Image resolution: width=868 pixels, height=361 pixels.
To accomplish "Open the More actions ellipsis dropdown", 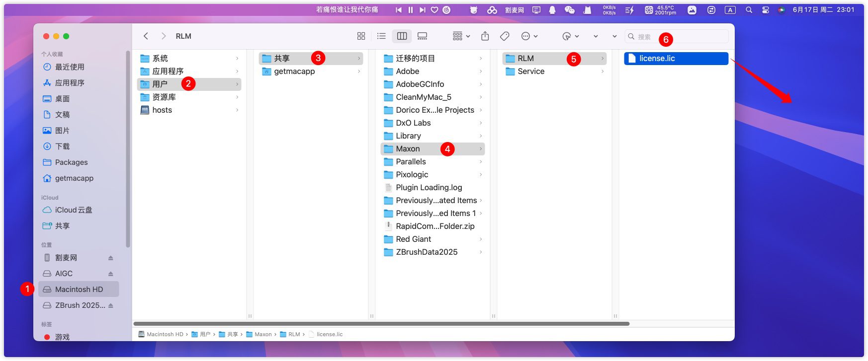I will point(529,36).
